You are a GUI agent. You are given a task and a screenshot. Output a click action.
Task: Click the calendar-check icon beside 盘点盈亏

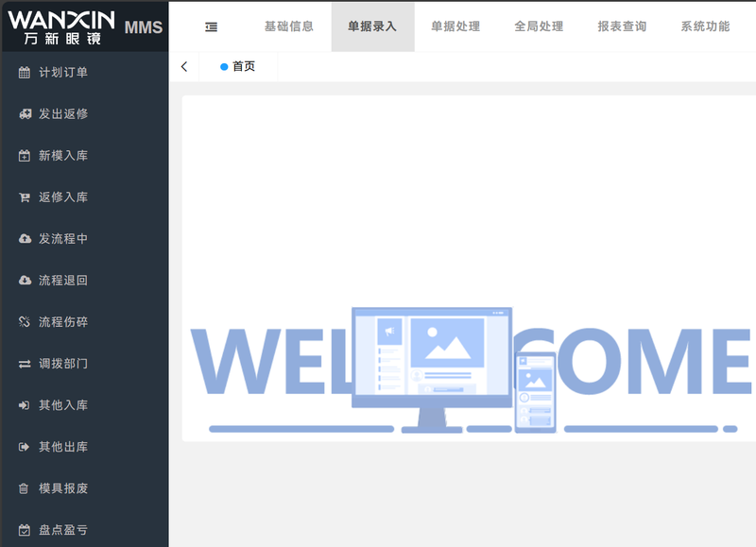tap(25, 530)
